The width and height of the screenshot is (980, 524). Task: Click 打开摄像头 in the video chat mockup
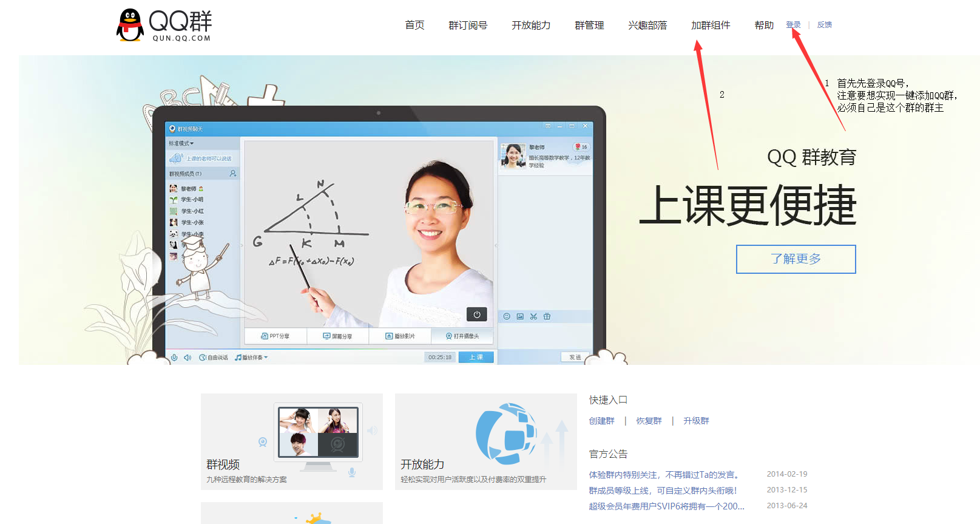[x=462, y=336]
